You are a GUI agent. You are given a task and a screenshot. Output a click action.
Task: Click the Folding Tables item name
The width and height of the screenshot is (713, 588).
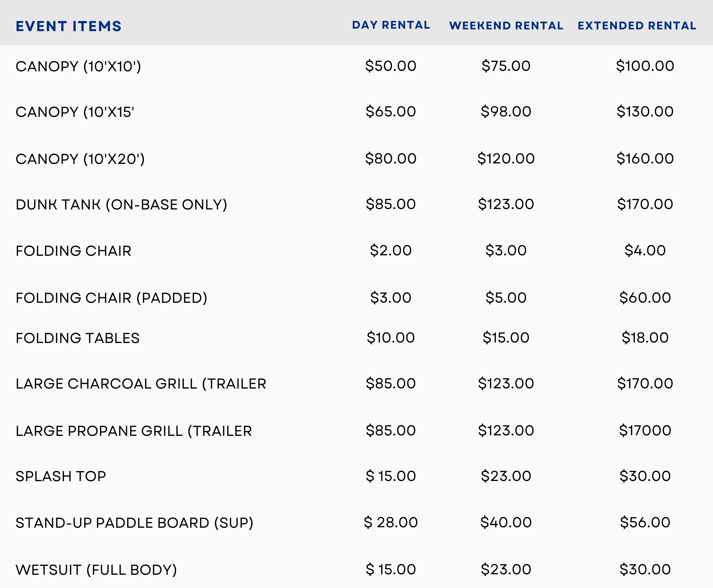click(x=78, y=338)
